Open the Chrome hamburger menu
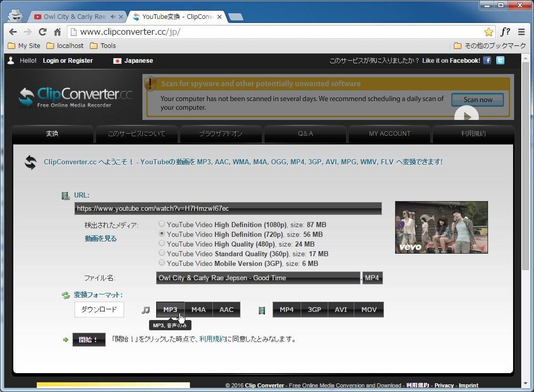 521,32
